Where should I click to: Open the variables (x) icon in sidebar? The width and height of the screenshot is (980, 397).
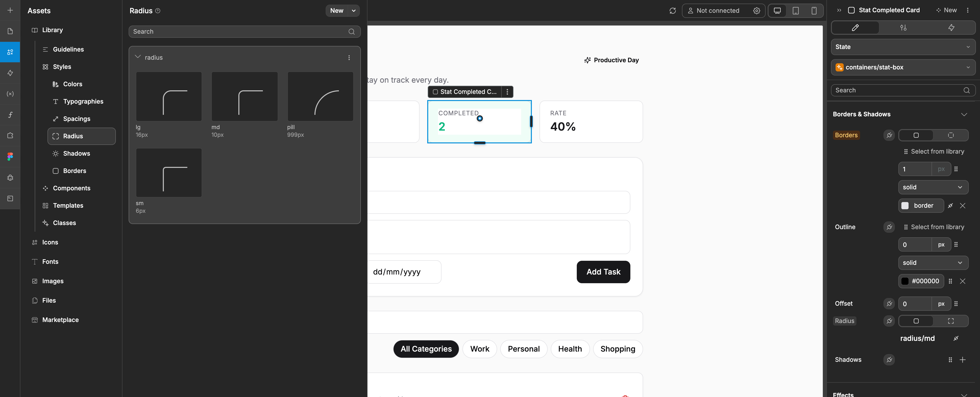(10, 94)
